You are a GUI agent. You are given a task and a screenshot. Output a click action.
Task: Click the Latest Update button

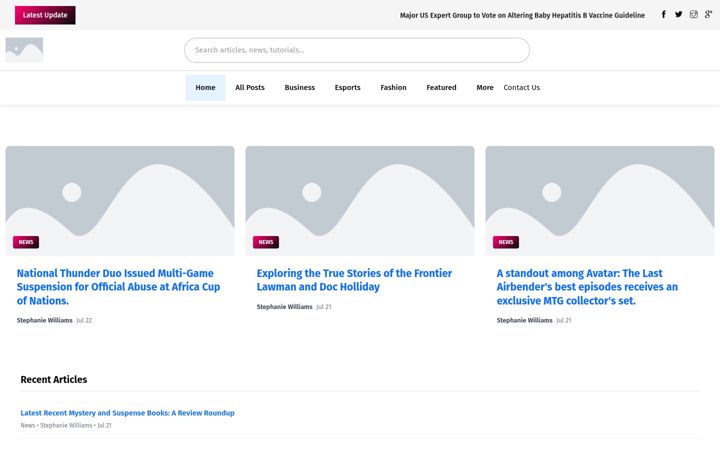click(x=45, y=15)
